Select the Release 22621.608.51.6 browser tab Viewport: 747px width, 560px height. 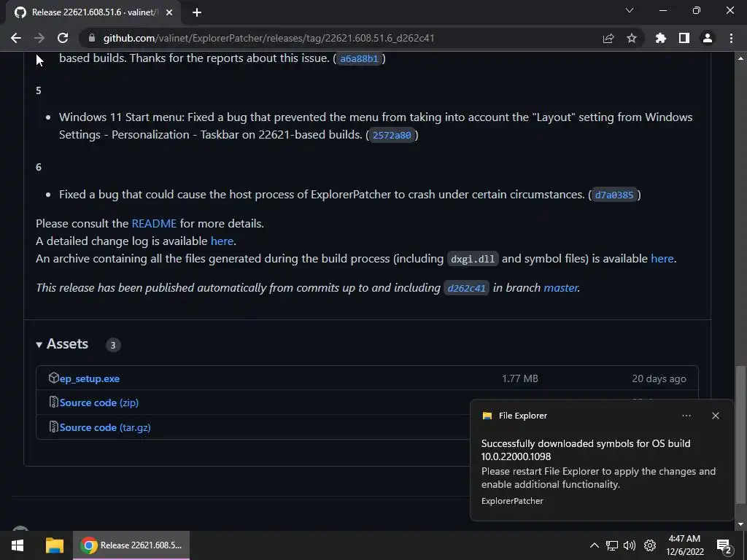click(x=94, y=12)
